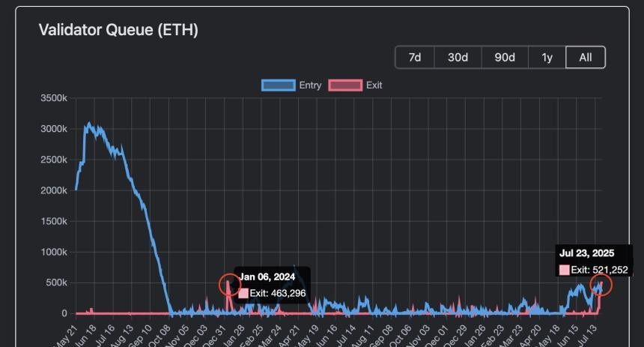Click the Jul 23, 2025 tooltip date
Viewport: 644px width, 347px height.
click(x=586, y=253)
